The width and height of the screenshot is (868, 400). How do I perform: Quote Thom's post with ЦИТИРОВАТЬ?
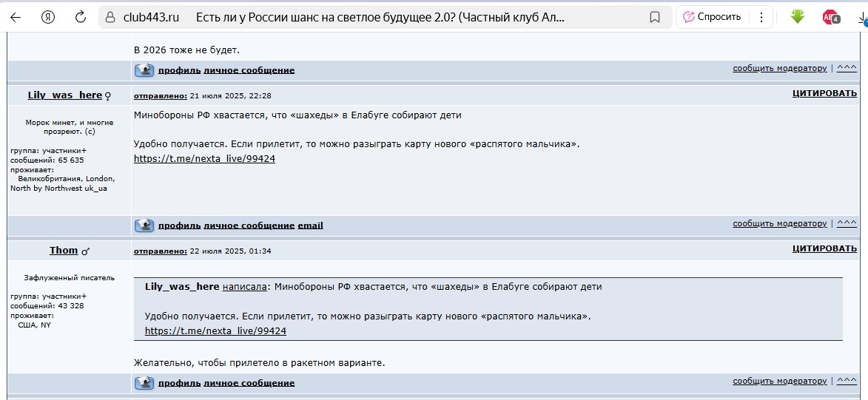coord(824,249)
